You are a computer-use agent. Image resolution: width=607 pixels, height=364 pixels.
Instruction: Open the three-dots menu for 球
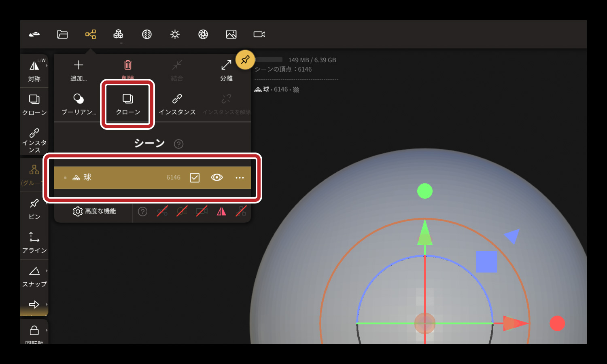(240, 178)
